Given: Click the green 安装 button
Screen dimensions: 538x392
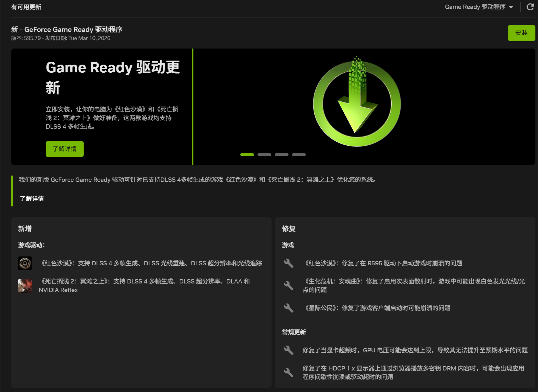Looking at the screenshot, I should pyautogui.click(x=521, y=33).
